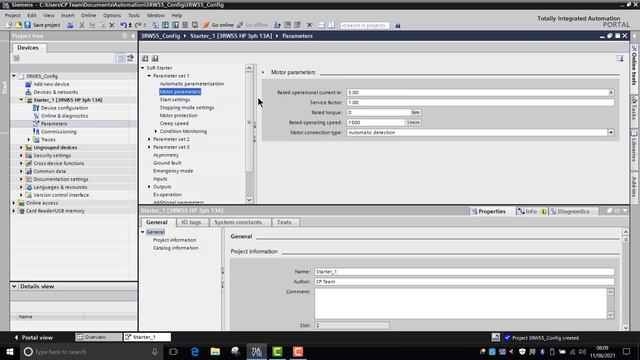This screenshot has height=360, width=640.
Task: Switch to the Info tab
Action: pyautogui.click(x=531, y=211)
